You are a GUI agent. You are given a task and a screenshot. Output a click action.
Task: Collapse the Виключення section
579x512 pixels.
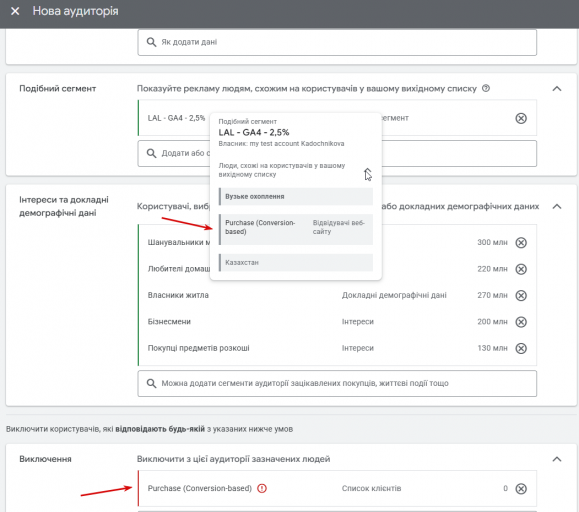pos(556,459)
